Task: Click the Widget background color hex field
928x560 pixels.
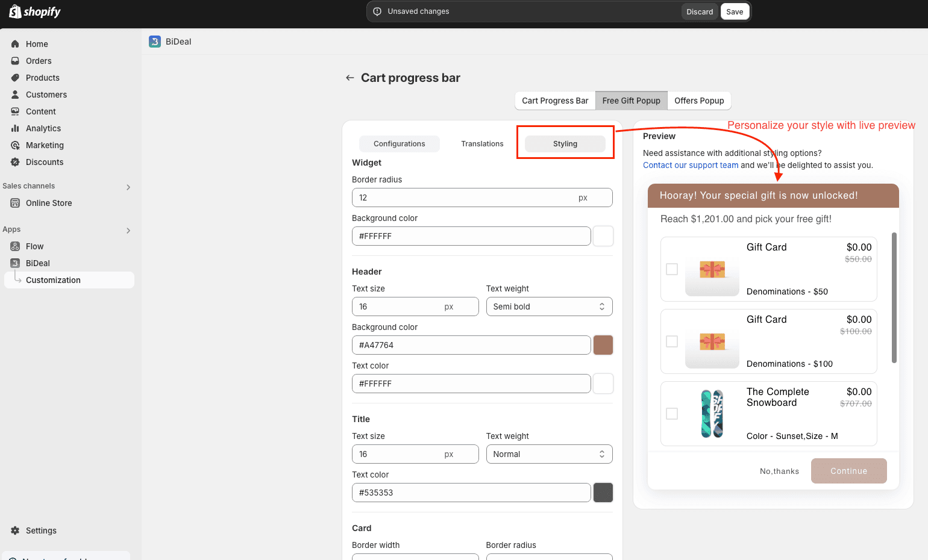Action: [x=471, y=236]
